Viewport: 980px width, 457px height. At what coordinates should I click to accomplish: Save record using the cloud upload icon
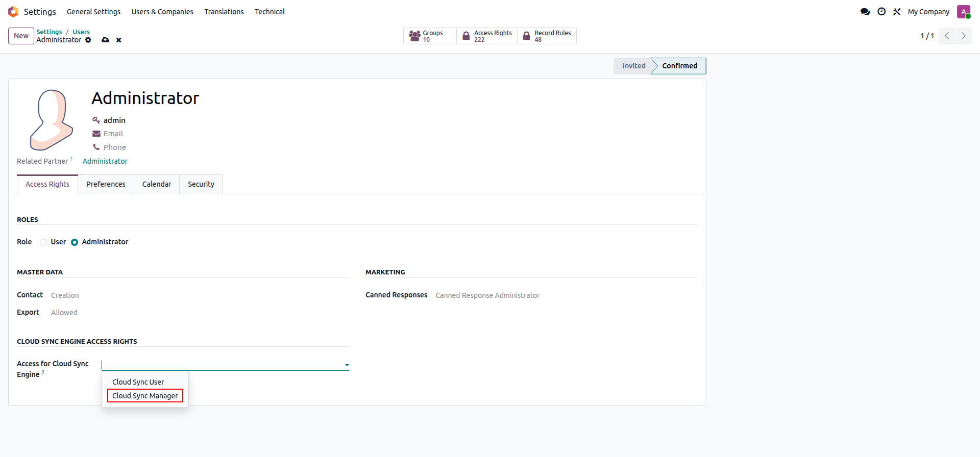[105, 40]
